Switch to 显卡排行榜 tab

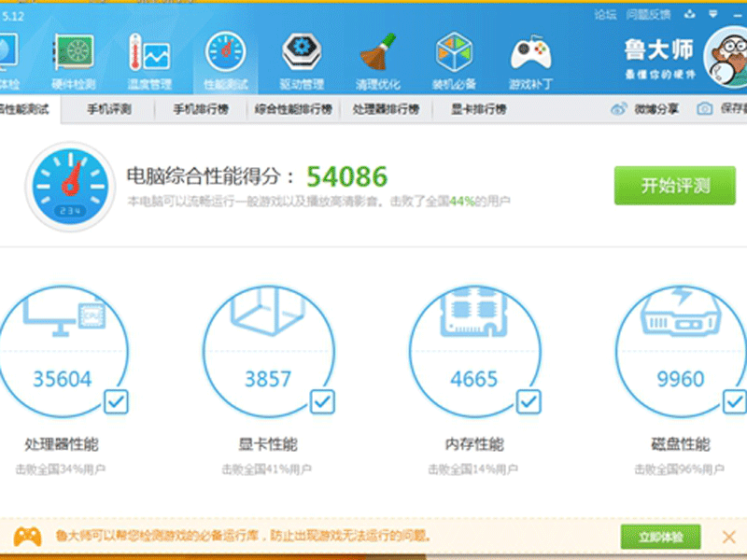478,109
